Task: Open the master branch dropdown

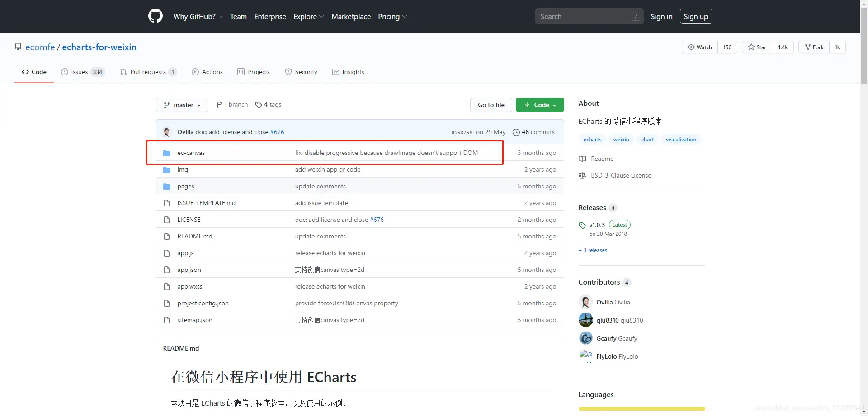Action: [182, 105]
